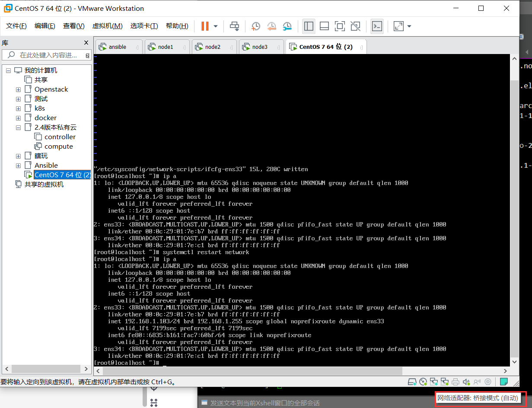Viewport: 532px width, 408px height.
Task: Open the message log note icon
Action: (503, 382)
